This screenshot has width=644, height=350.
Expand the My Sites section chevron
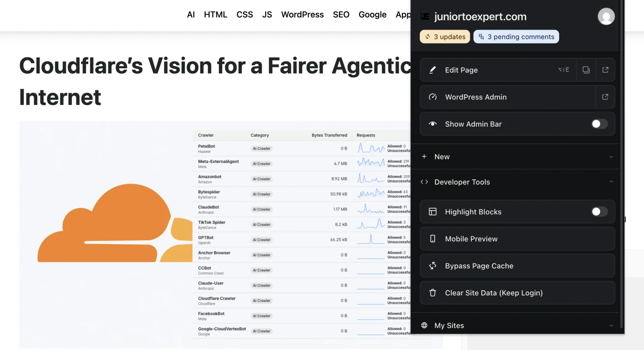pos(611,325)
